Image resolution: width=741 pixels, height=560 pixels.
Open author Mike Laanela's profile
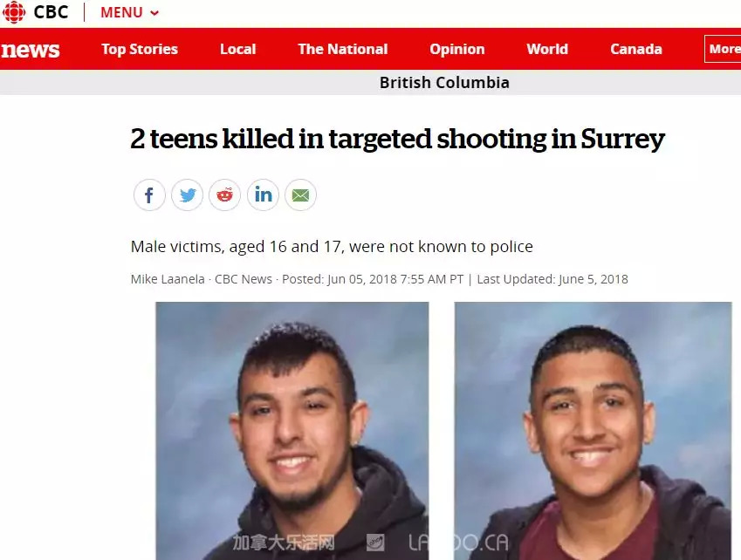click(168, 279)
